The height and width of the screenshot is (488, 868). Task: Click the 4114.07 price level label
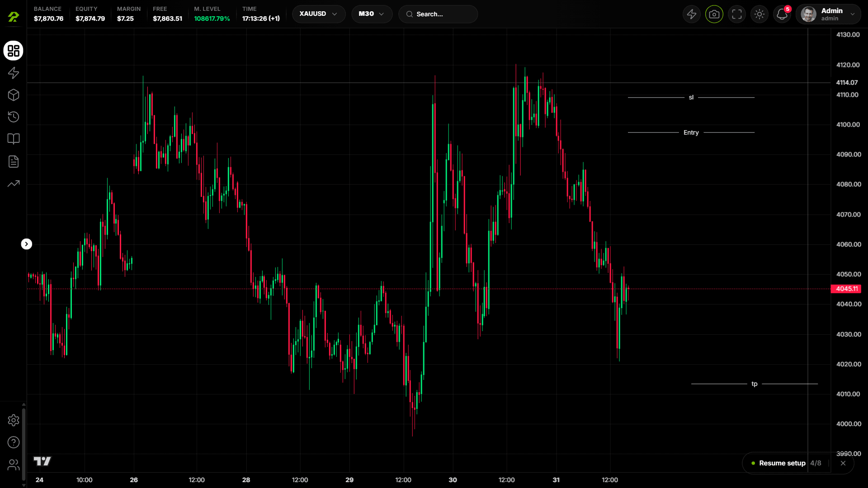coord(847,82)
